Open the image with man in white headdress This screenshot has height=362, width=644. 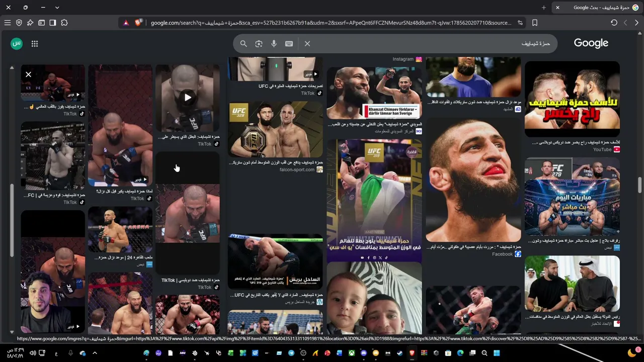572,284
